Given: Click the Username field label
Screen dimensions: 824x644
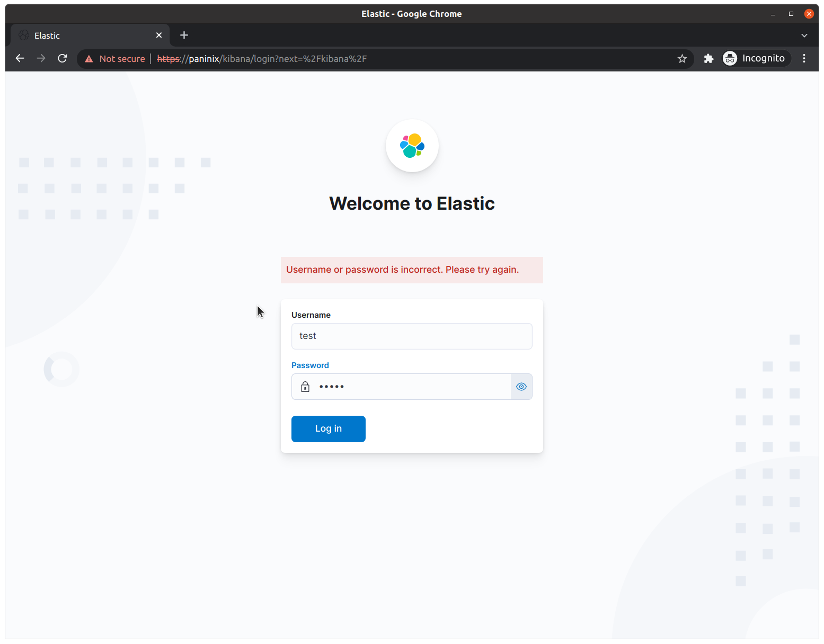Looking at the screenshot, I should coord(311,315).
